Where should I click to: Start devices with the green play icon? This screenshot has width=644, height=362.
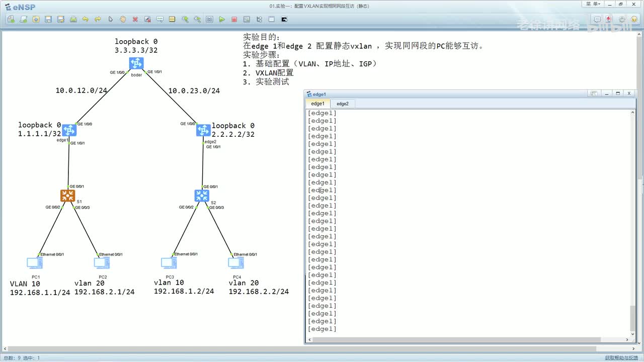pyautogui.click(x=222, y=20)
